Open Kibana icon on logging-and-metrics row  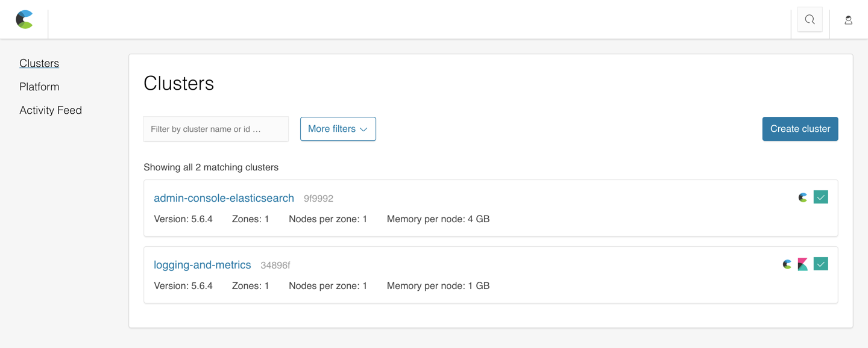tap(802, 264)
